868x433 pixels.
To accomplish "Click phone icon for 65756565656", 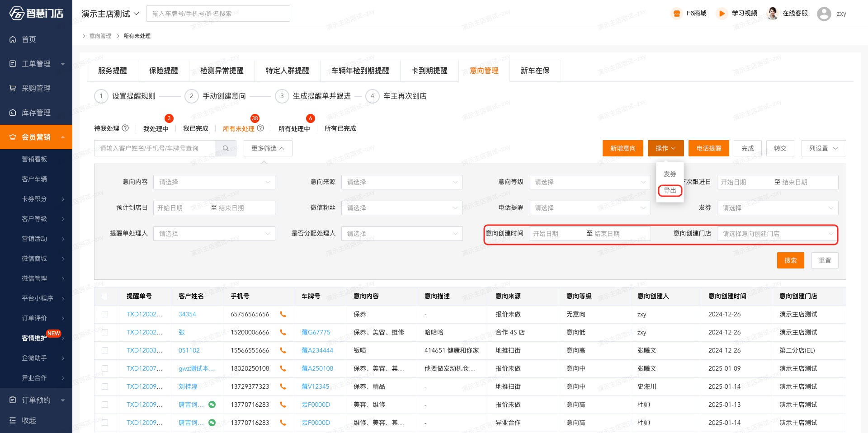I will [x=283, y=314].
